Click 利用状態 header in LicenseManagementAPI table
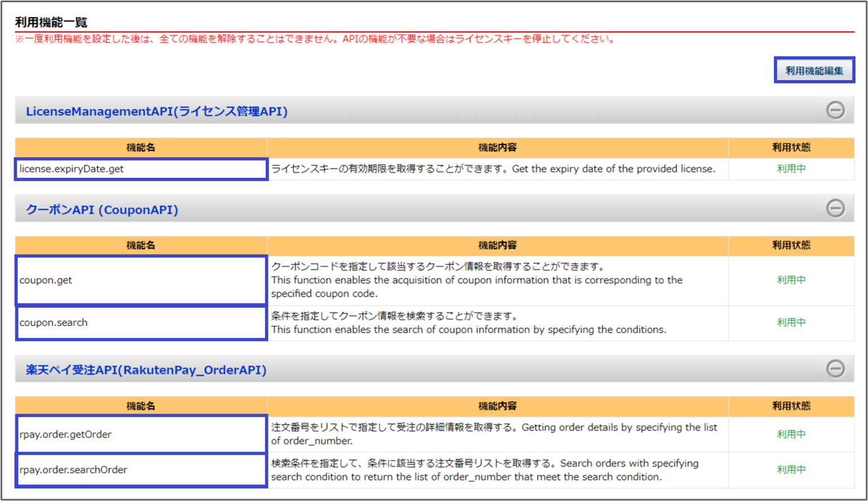 [791, 147]
